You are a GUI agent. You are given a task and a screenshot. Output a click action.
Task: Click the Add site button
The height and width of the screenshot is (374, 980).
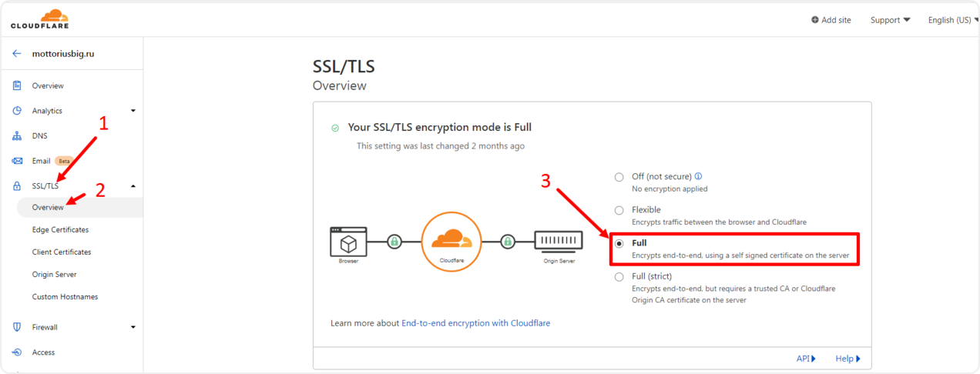click(831, 20)
